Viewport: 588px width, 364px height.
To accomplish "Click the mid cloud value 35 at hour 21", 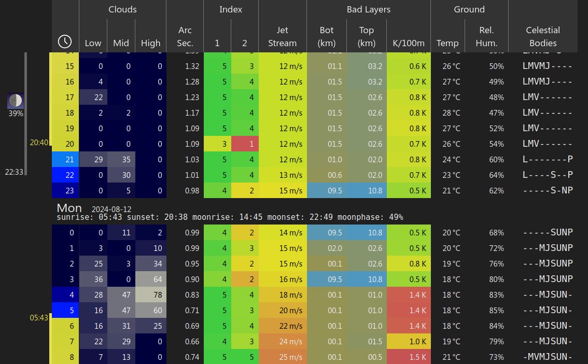I will tap(121, 159).
